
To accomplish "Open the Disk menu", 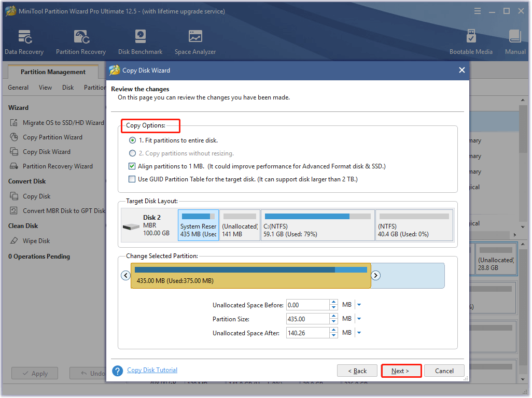I will click(x=68, y=88).
